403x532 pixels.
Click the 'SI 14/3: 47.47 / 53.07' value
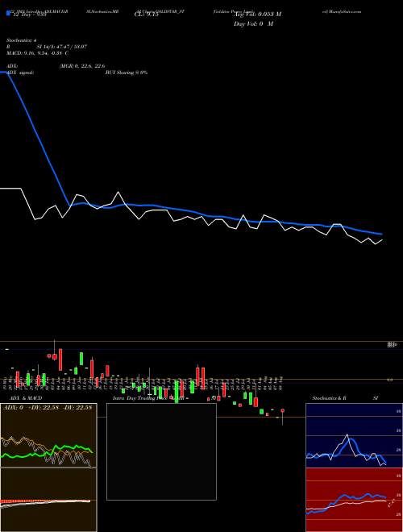62,47
